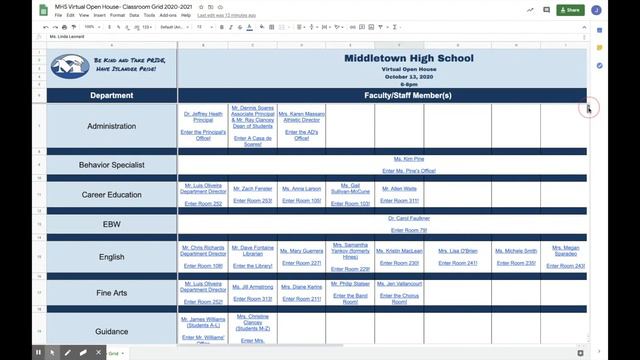Open the View menu
The height and width of the screenshot is (360, 640).
coord(84,15)
